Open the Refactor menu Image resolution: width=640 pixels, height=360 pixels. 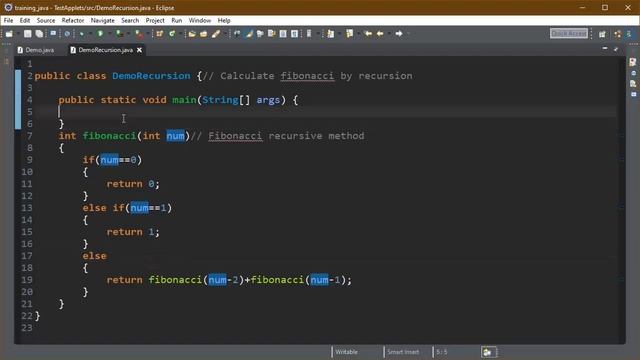click(x=73, y=20)
